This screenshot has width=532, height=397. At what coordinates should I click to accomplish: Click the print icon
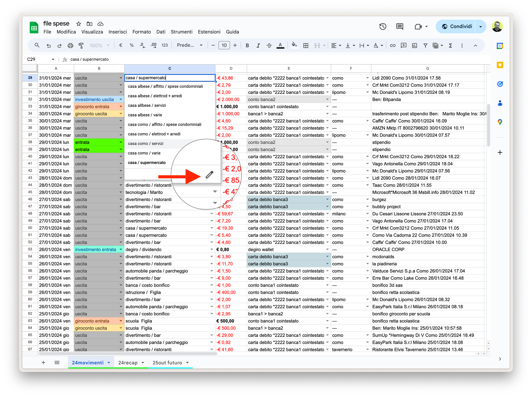(x=70, y=45)
